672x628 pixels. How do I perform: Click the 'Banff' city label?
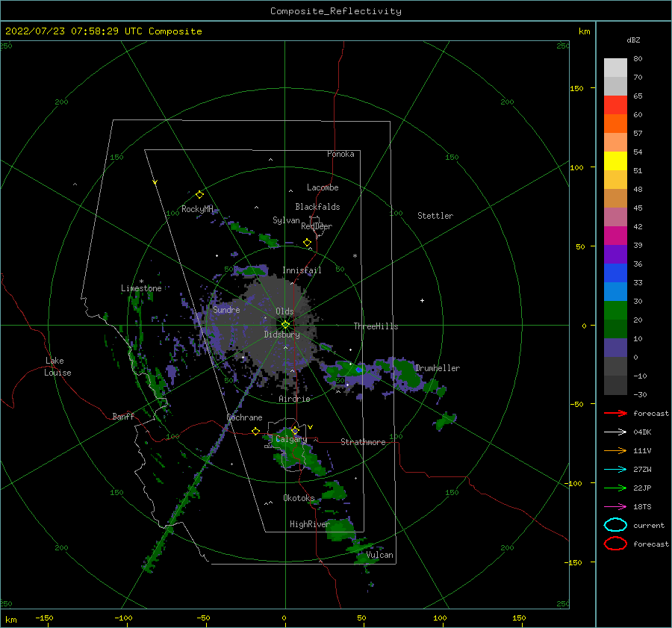(123, 416)
